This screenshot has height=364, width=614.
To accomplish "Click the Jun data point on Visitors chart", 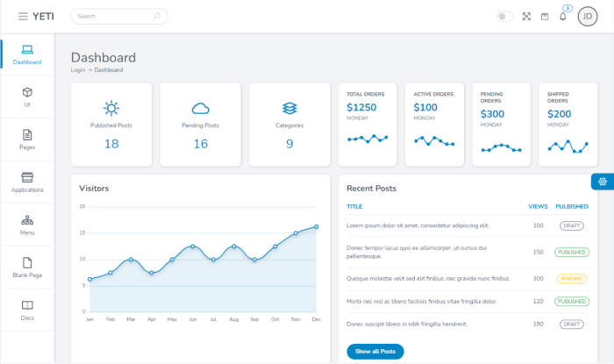I will click(193, 246).
